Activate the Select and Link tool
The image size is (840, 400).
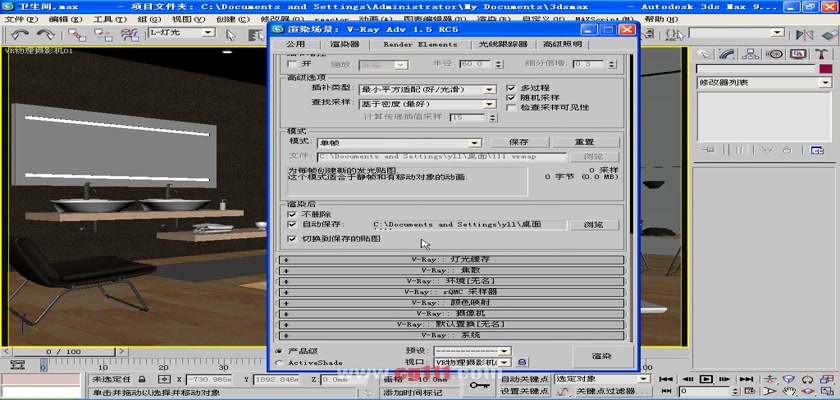pyautogui.click(x=77, y=35)
